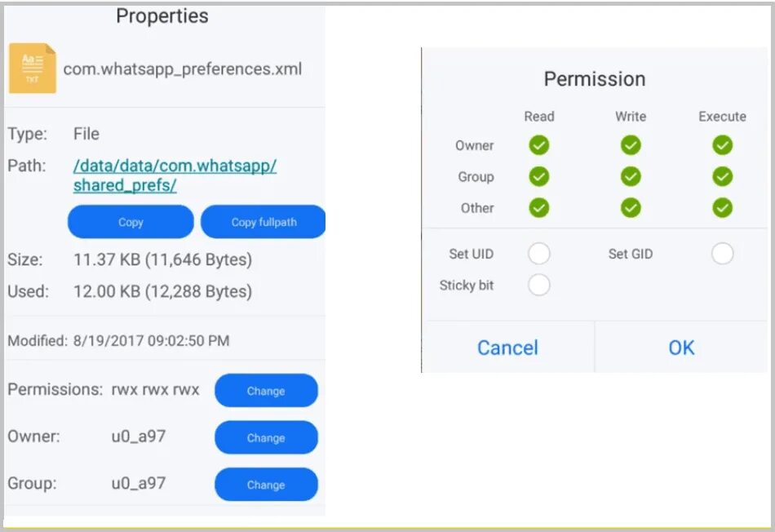Enable the Sticky bit option
Viewport: 775px width, 532px height.
538,285
